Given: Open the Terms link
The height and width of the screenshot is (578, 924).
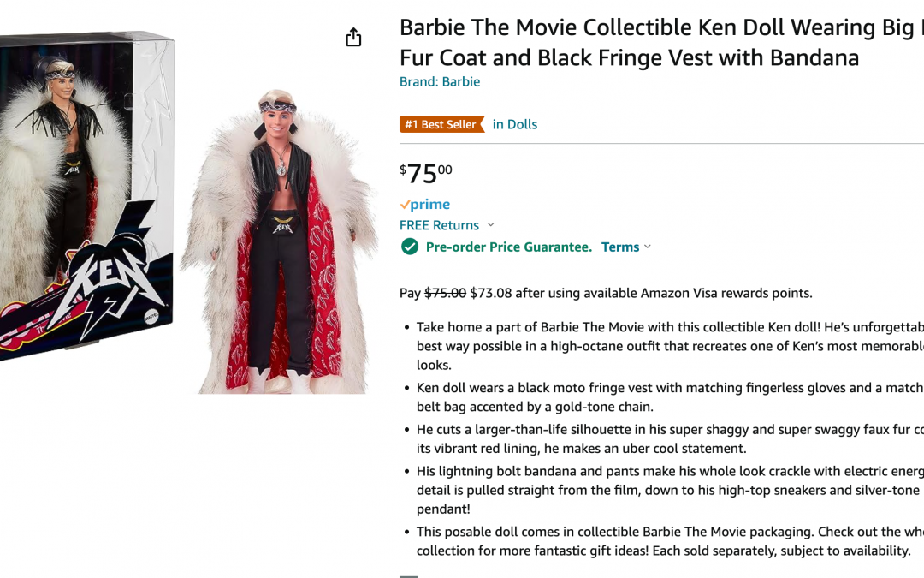Looking at the screenshot, I should point(620,247).
